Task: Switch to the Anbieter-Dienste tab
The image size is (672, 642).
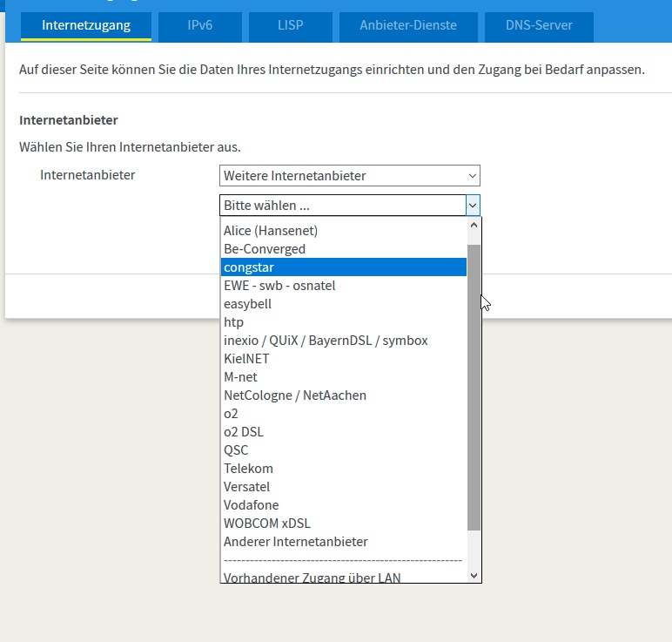Action: pyautogui.click(x=408, y=26)
